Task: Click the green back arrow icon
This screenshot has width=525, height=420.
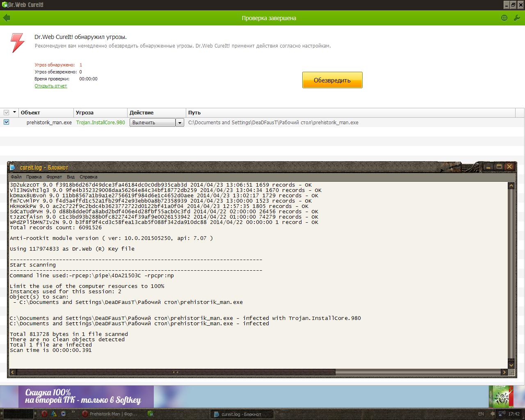Action: [x=6, y=18]
